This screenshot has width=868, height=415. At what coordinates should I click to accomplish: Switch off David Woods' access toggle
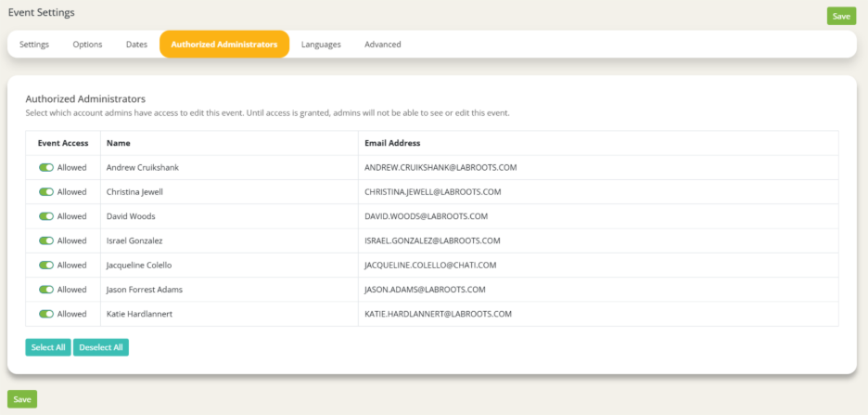pos(46,216)
